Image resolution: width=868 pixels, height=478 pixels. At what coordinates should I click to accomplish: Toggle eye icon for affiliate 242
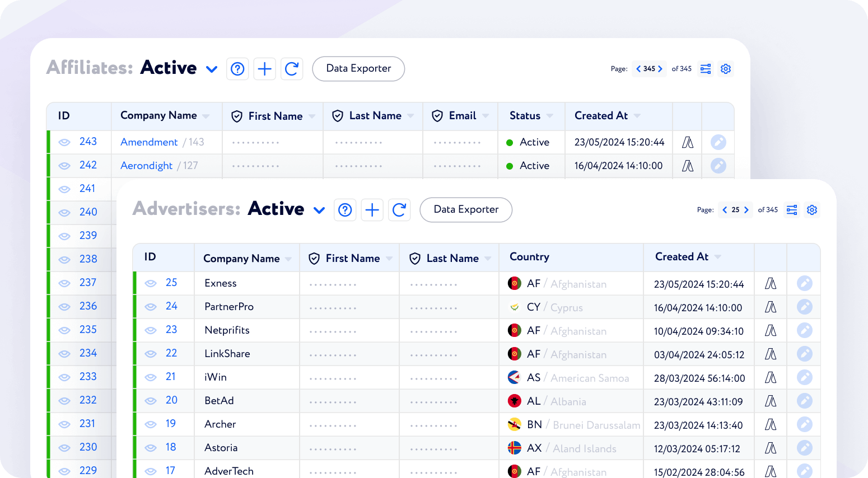(64, 166)
